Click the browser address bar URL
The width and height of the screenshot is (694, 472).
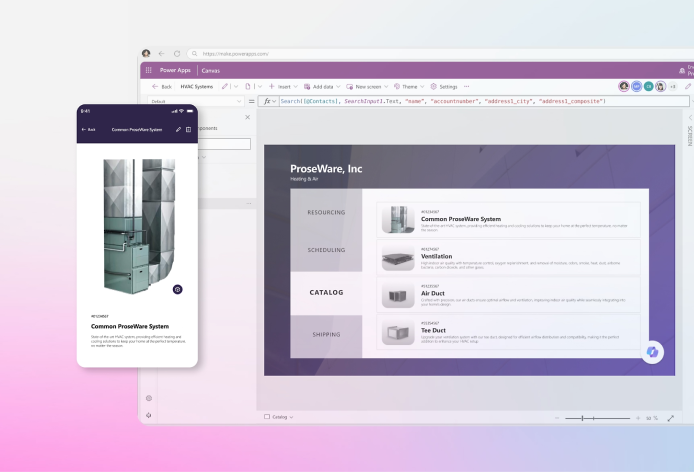coord(235,54)
